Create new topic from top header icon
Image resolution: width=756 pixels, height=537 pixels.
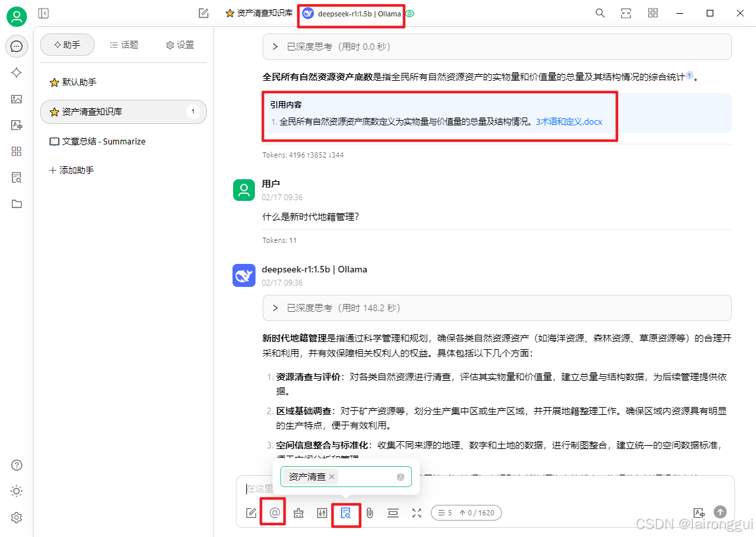click(x=204, y=14)
